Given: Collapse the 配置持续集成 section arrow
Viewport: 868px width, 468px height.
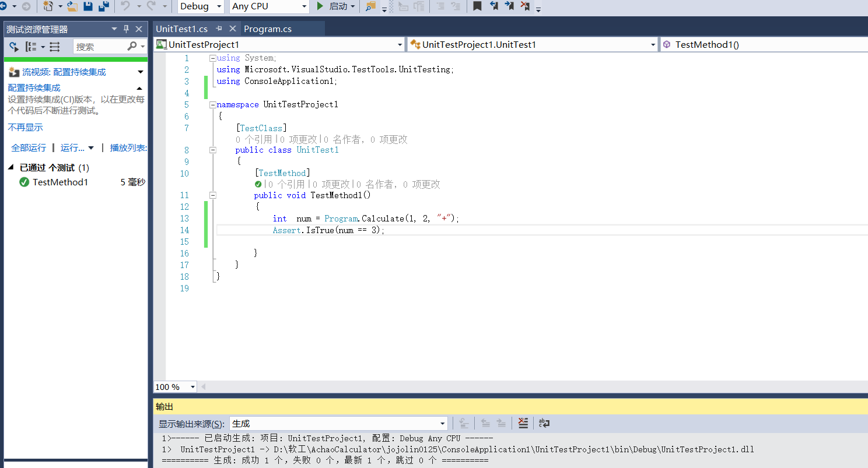Looking at the screenshot, I should click(x=139, y=88).
